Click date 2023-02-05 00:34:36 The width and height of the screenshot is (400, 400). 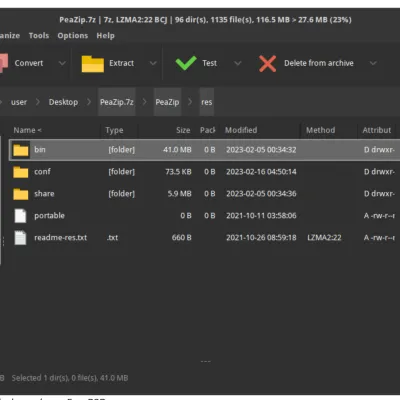point(261,194)
